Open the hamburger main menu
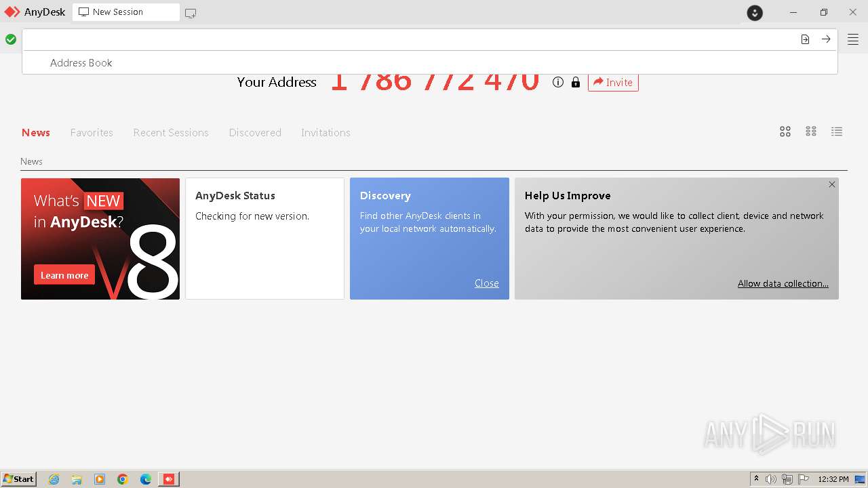 853,40
